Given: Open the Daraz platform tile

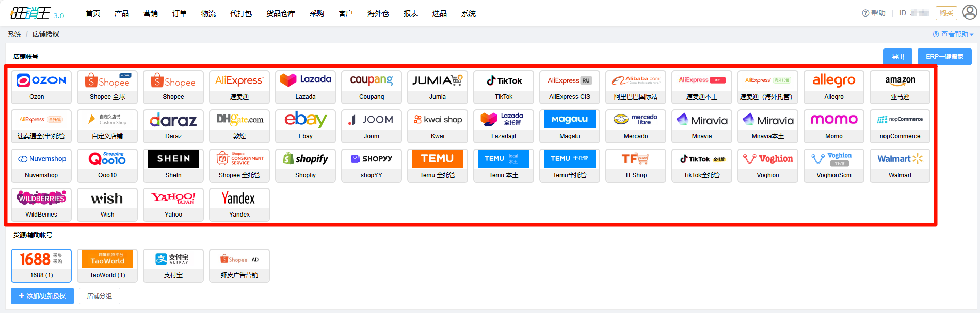Looking at the screenshot, I should pyautogui.click(x=173, y=126).
